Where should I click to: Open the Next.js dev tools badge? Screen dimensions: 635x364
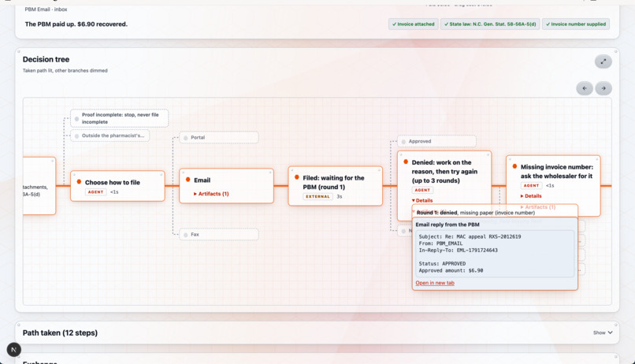pos(13,349)
